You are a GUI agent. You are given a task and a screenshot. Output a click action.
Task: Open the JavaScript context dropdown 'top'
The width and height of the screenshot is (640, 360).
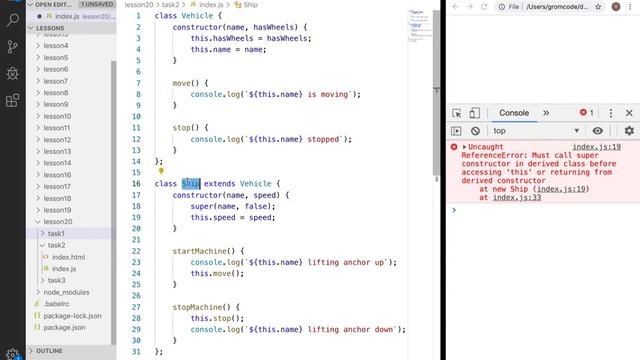tap(536, 131)
